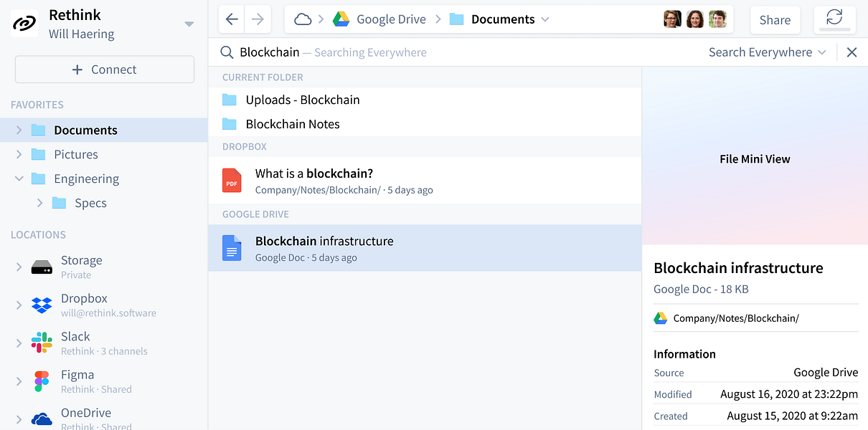Expand the Dropbox location

pos(19,305)
